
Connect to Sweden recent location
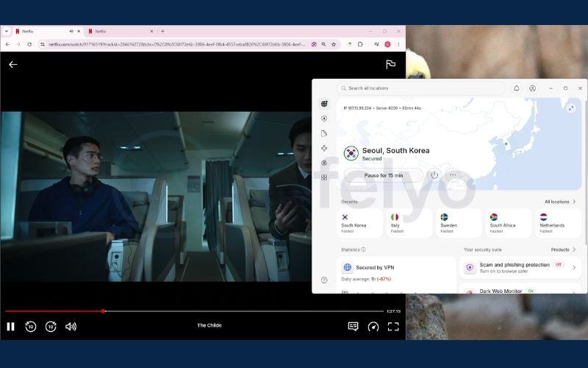point(459,224)
